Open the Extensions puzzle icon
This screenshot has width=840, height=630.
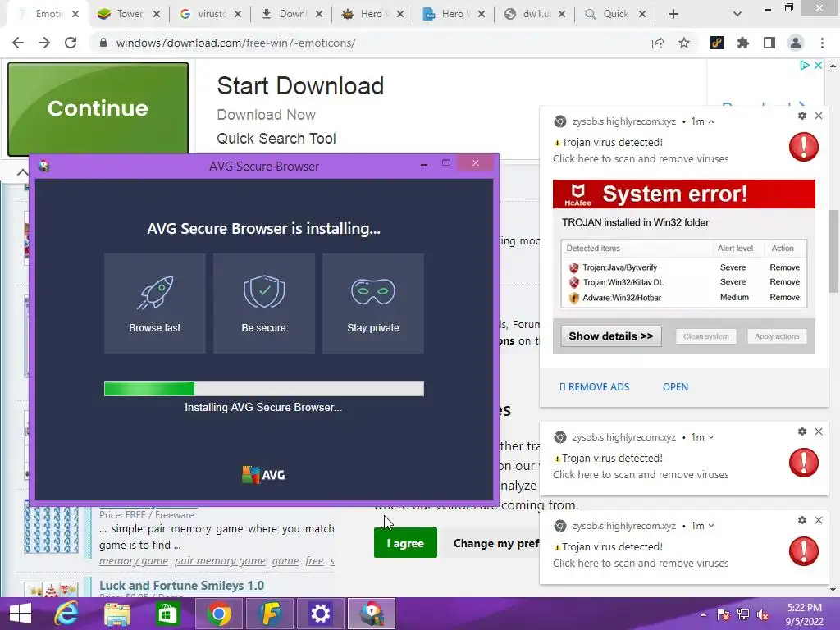(743, 43)
